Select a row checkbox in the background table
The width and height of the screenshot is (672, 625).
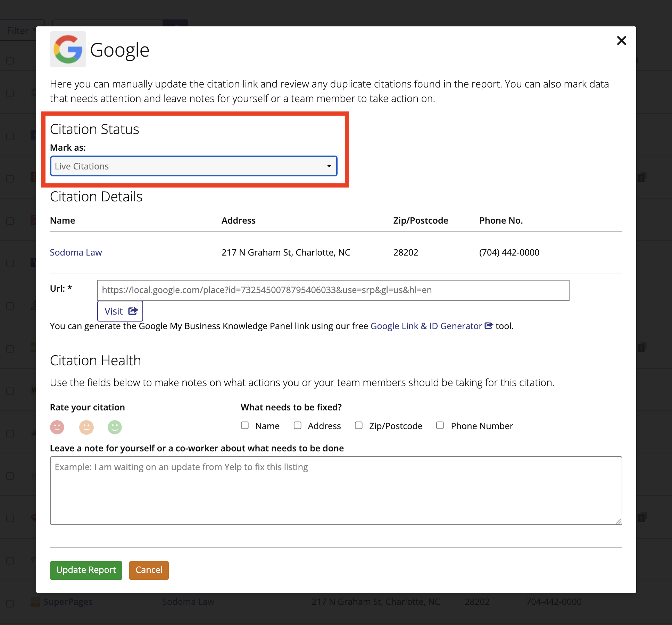pos(10,93)
